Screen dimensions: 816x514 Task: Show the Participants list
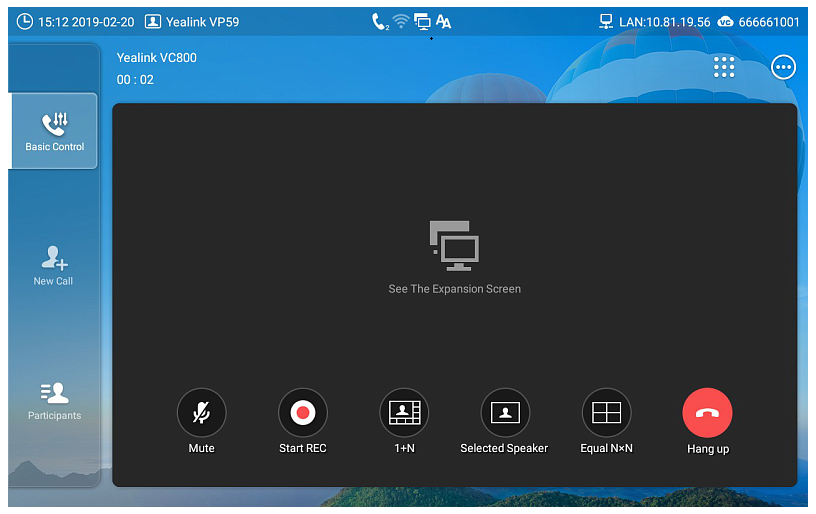54,400
